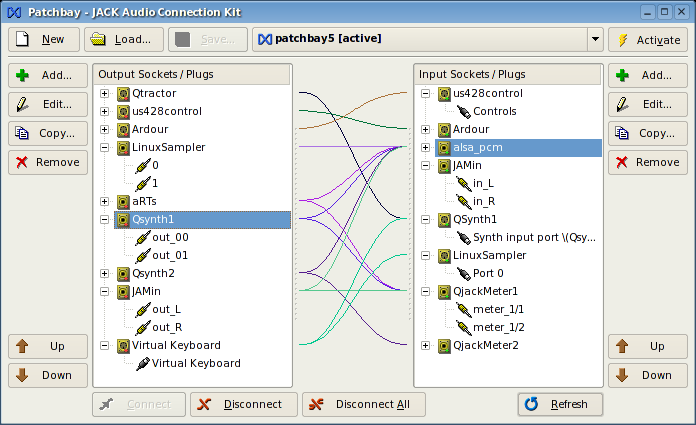Click the Virtual Keyboard MIDI plug icon
This screenshot has width=696, height=425.
(x=142, y=364)
